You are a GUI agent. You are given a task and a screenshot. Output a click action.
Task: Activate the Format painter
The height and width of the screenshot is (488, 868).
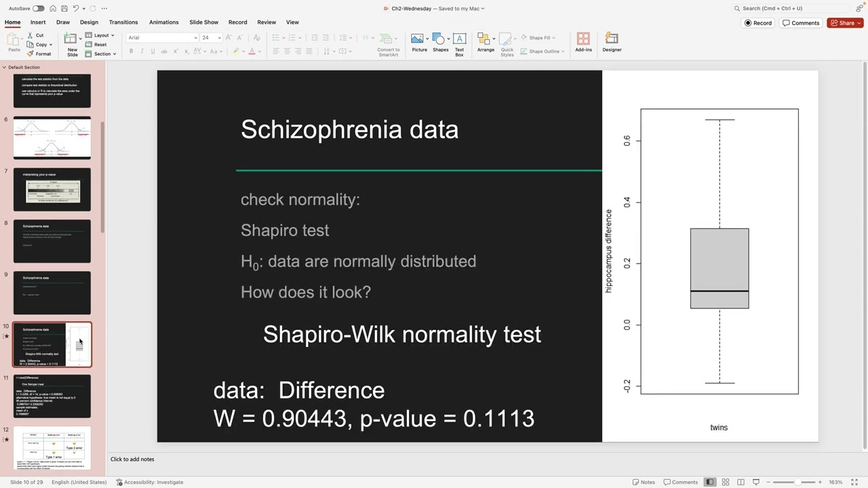[39, 54]
